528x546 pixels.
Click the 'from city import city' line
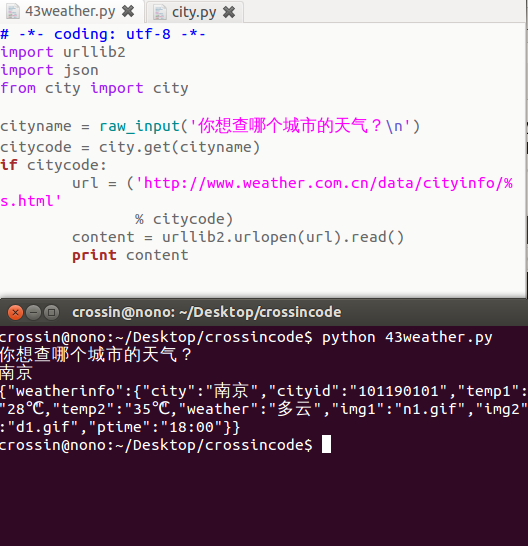(x=94, y=88)
